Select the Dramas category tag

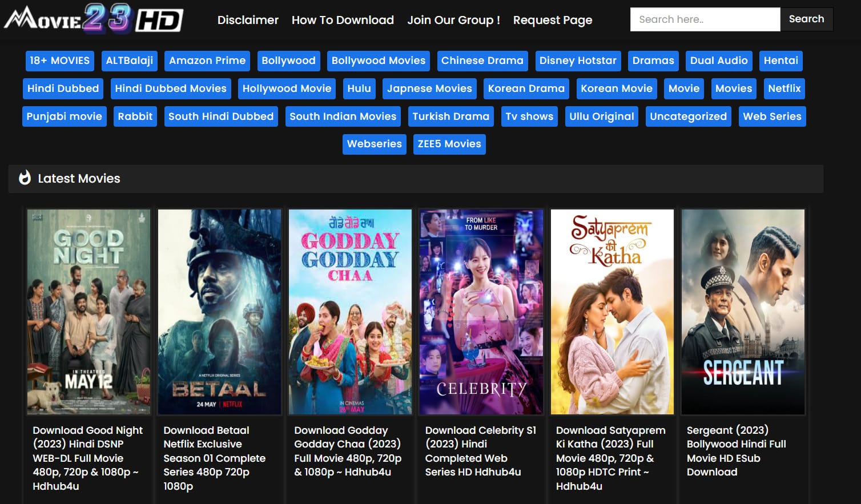[x=653, y=61]
